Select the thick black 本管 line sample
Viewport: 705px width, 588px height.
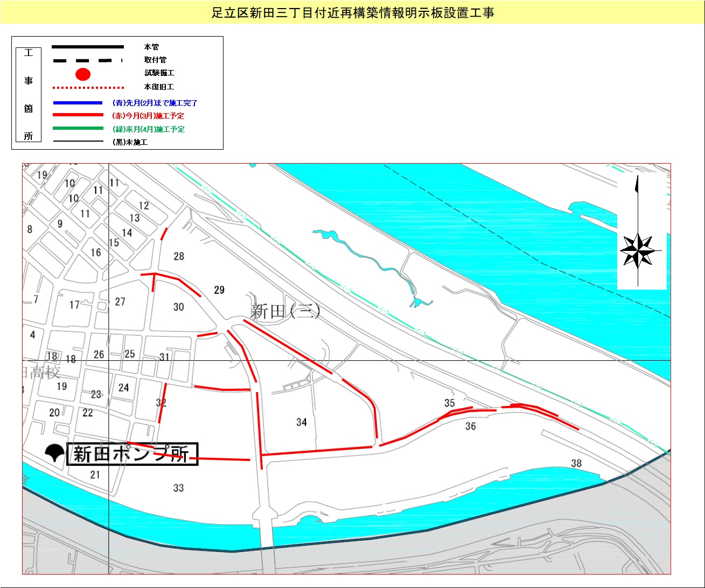pos(88,47)
